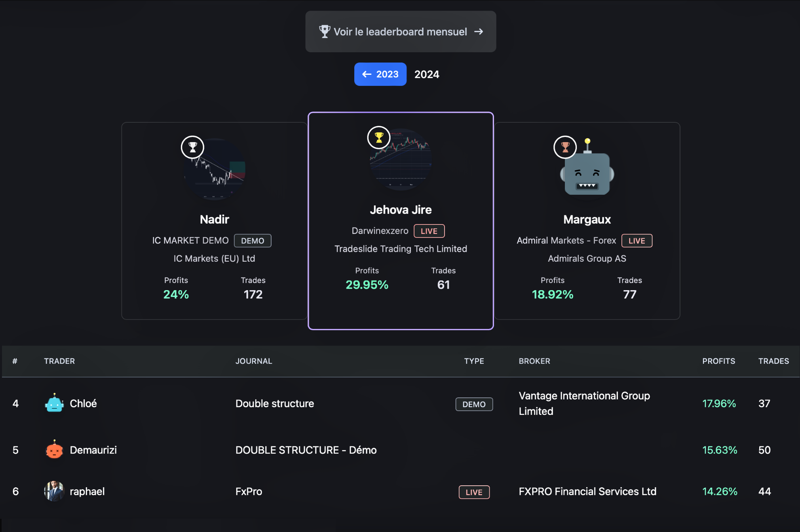
Task: Click the DEMO badge on Nadir's card
Action: tap(253, 241)
